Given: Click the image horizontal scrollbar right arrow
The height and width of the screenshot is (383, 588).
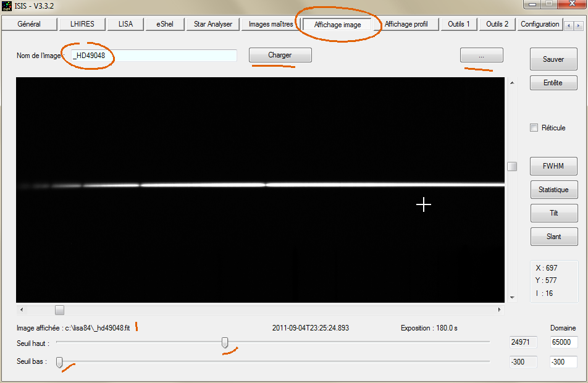Looking at the screenshot, I should (x=500, y=309).
